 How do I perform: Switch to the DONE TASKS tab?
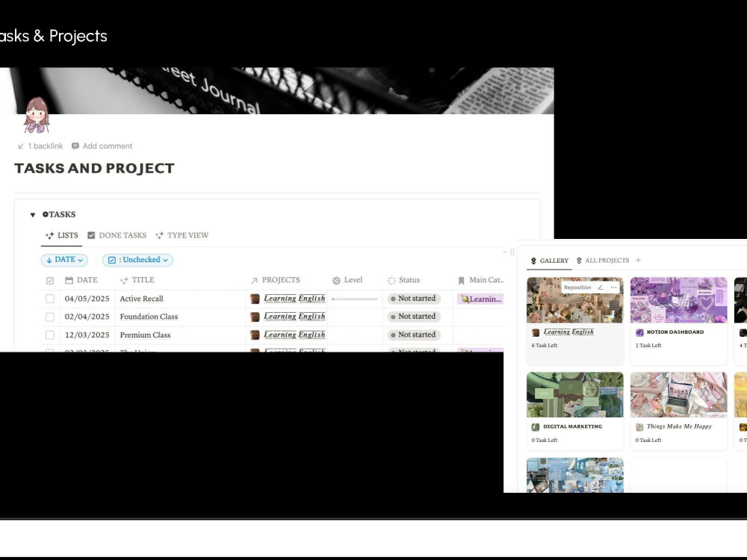click(117, 235)
